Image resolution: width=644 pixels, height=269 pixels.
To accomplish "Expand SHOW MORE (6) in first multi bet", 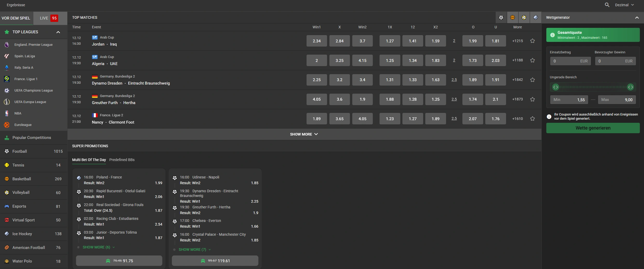I will pyautogui.click(x=99, y=247).
